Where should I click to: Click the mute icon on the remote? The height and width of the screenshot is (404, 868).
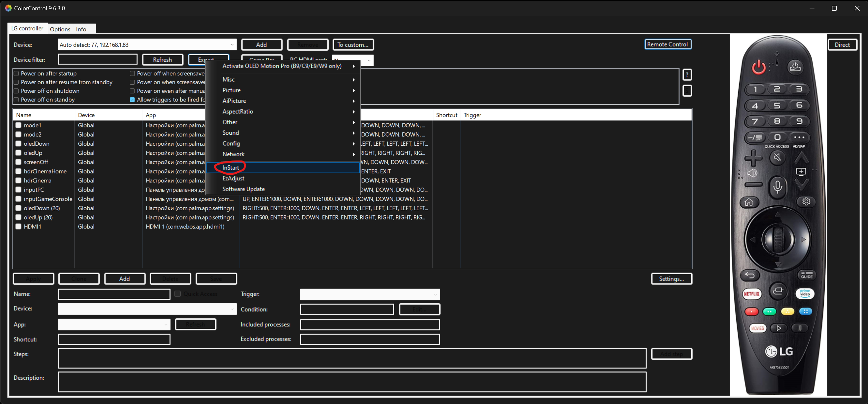(x=777, y=157)
